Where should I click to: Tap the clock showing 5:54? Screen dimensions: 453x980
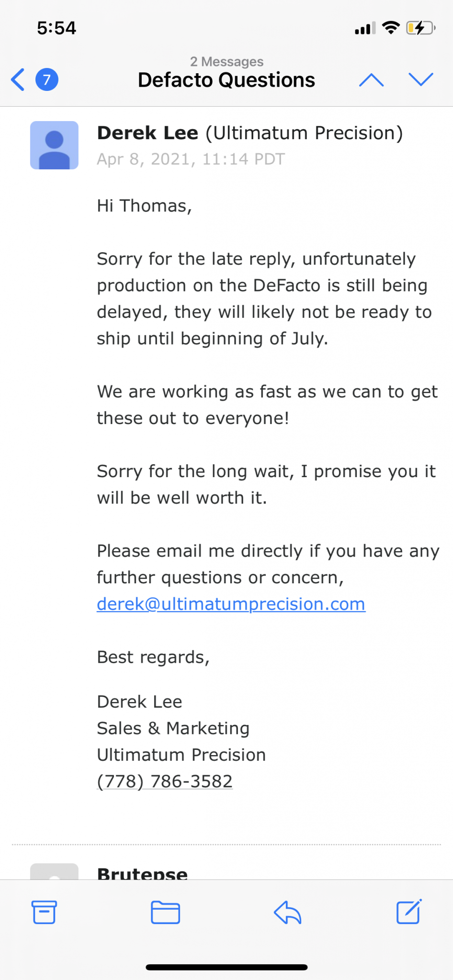(57, 28)
